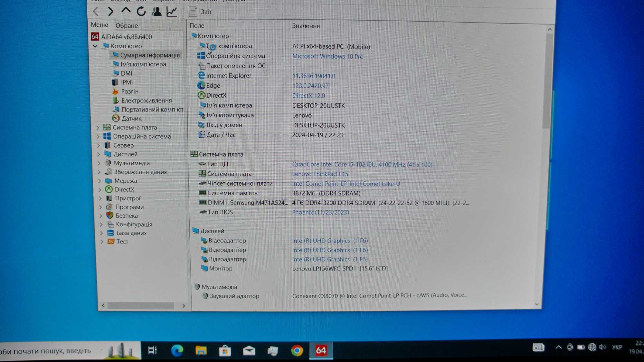Switch to the Обране tab
This screenshot has height=362, width=644.
(127, 25)
